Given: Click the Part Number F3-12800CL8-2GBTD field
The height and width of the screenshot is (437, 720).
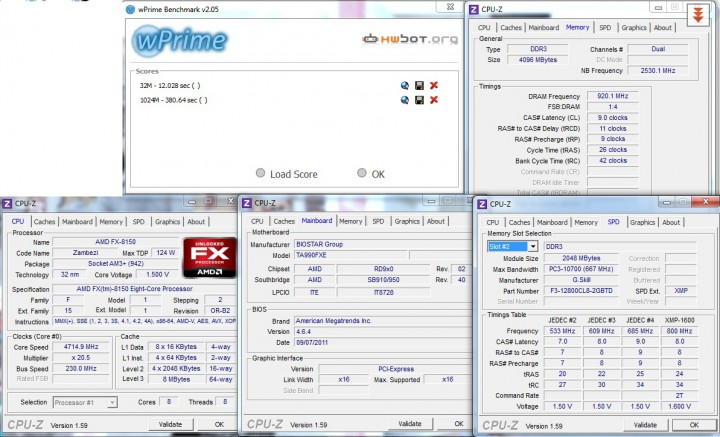Looking at the screenshot, I should [583, 291].
